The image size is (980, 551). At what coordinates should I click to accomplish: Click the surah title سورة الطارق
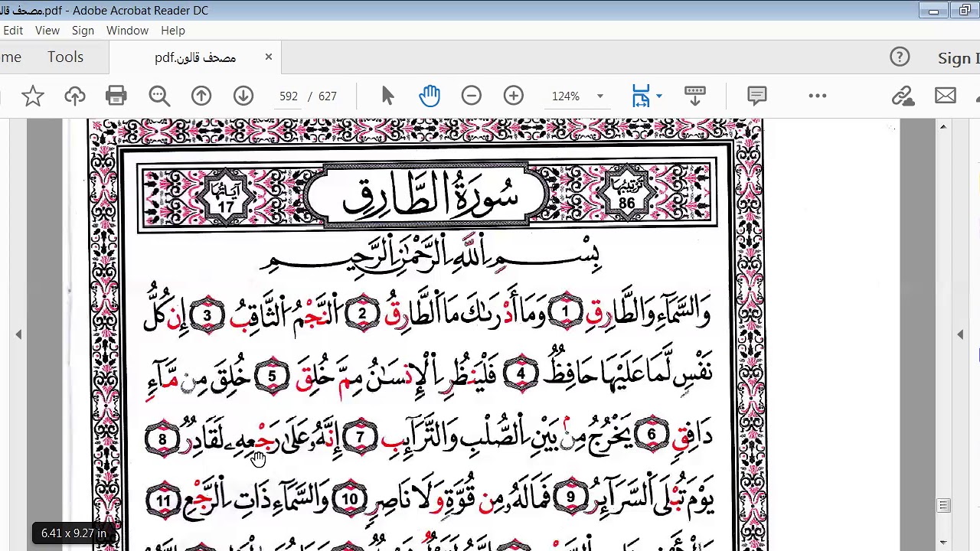click(x=430, y=197)
